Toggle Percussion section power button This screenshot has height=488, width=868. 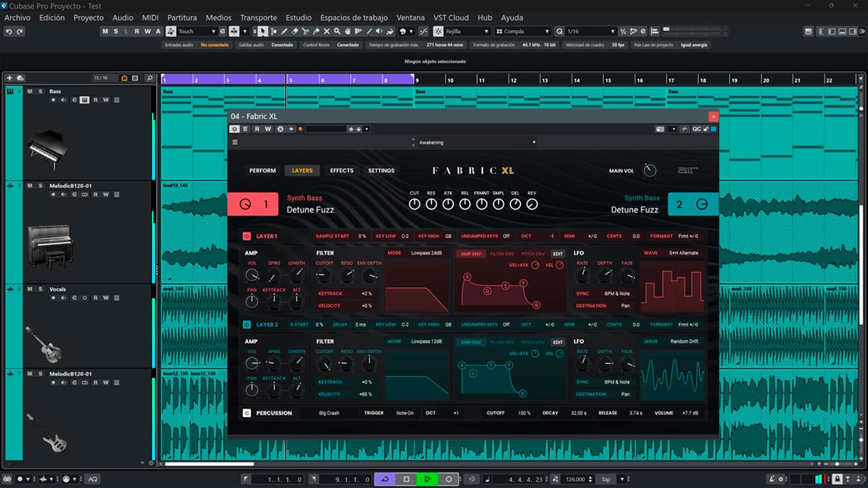[x=247, y=413]
